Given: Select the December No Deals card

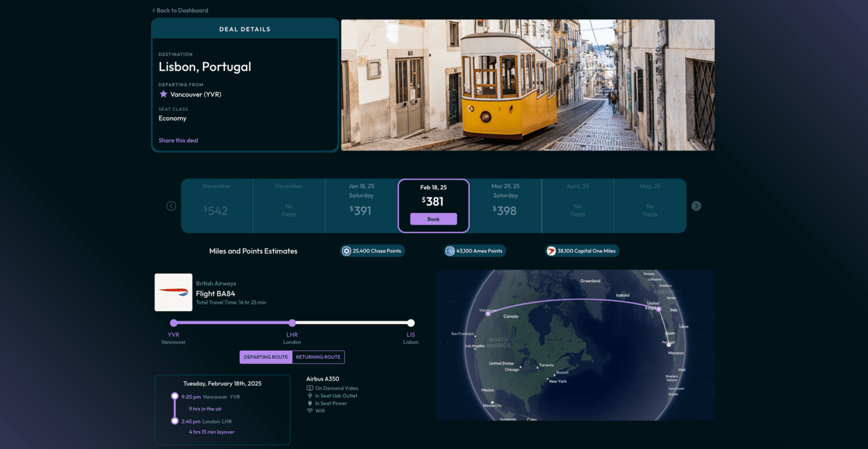Looking at the screenshot, I should 289,206.
